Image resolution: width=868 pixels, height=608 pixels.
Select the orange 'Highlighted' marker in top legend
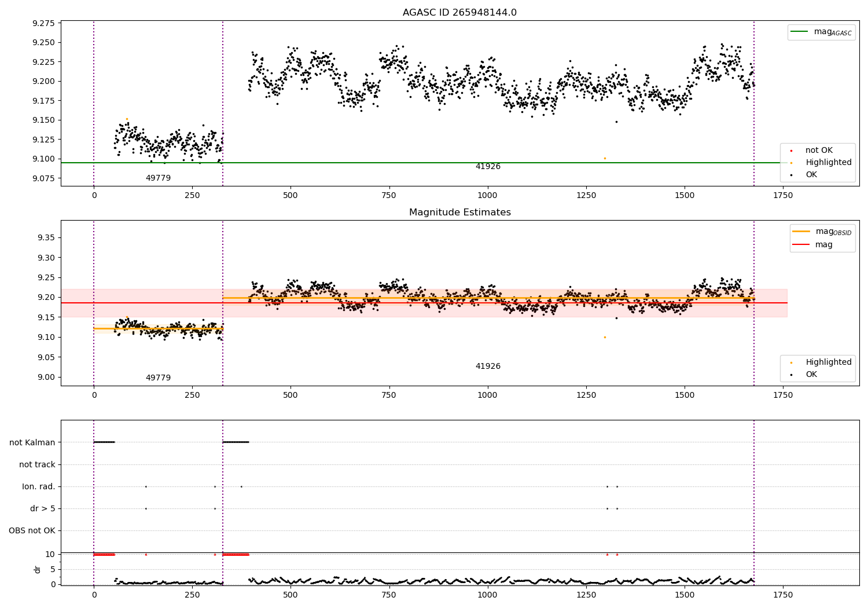click(x=791, y=163)
